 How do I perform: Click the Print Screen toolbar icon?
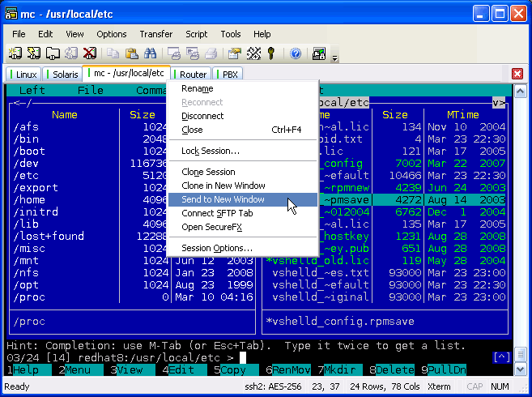(174, 53)
